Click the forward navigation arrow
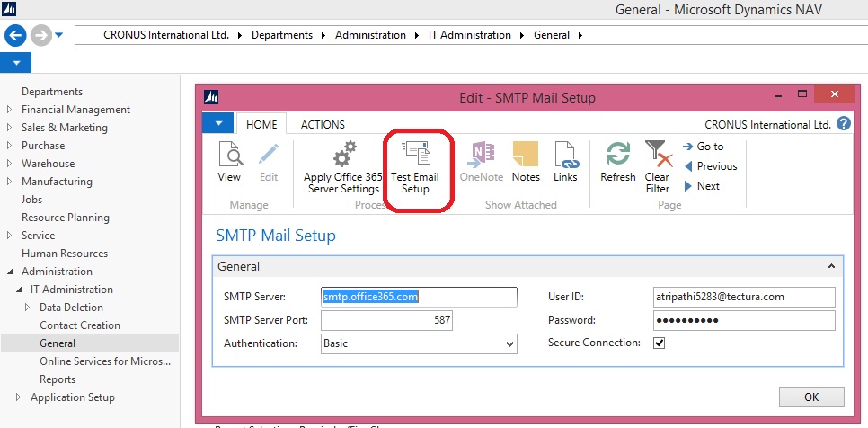Image resolution: width=868 pixels, height=428 pixels. tap(41, 35)
